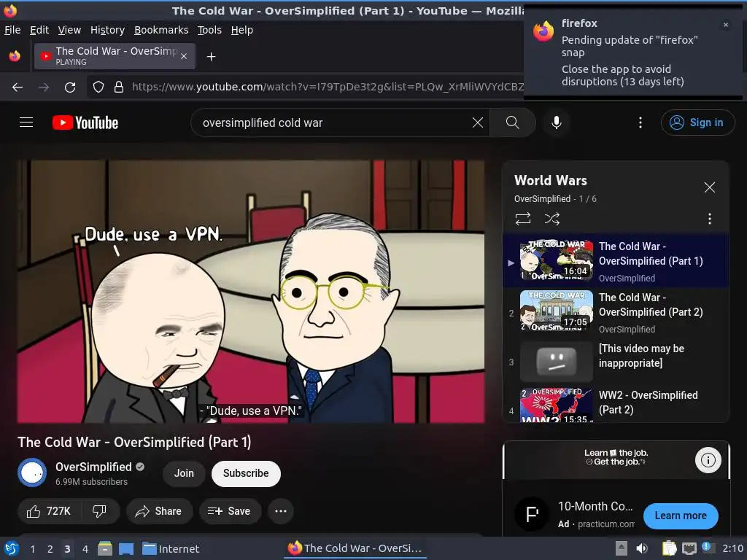The image size is (747, 560).
Task: Play The Cold War Part 1 thumbnail
Action: (557, 260)
